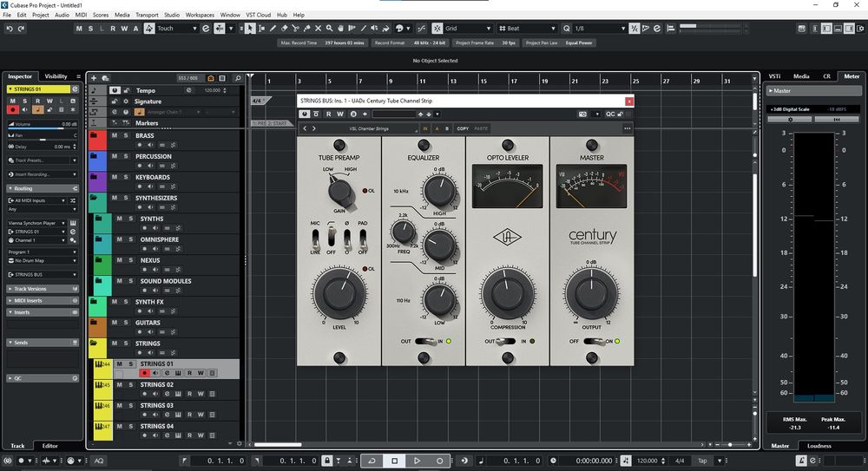The width and height of the screenshot is (868, 471).
Task: Open the Loudness tab in the meter
Action: coord(819,446)
